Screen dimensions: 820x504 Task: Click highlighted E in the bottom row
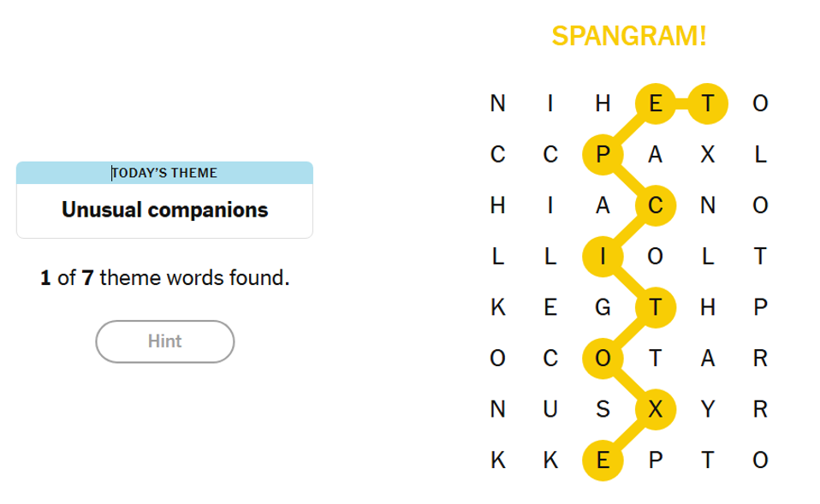coord(603,460)
